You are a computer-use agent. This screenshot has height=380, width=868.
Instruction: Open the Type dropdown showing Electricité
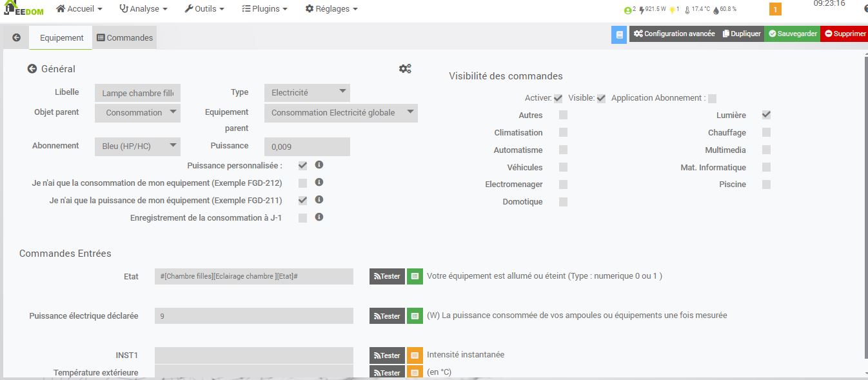307,92
